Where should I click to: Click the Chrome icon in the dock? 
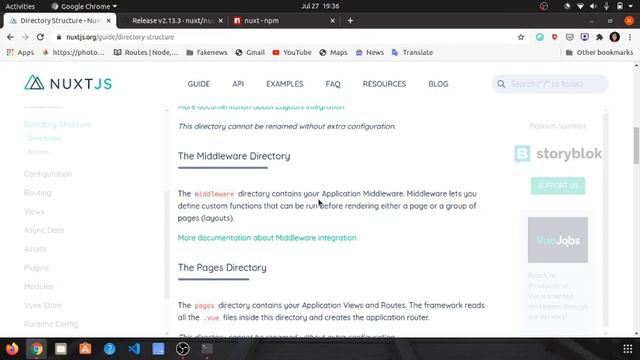click(37, 349)
